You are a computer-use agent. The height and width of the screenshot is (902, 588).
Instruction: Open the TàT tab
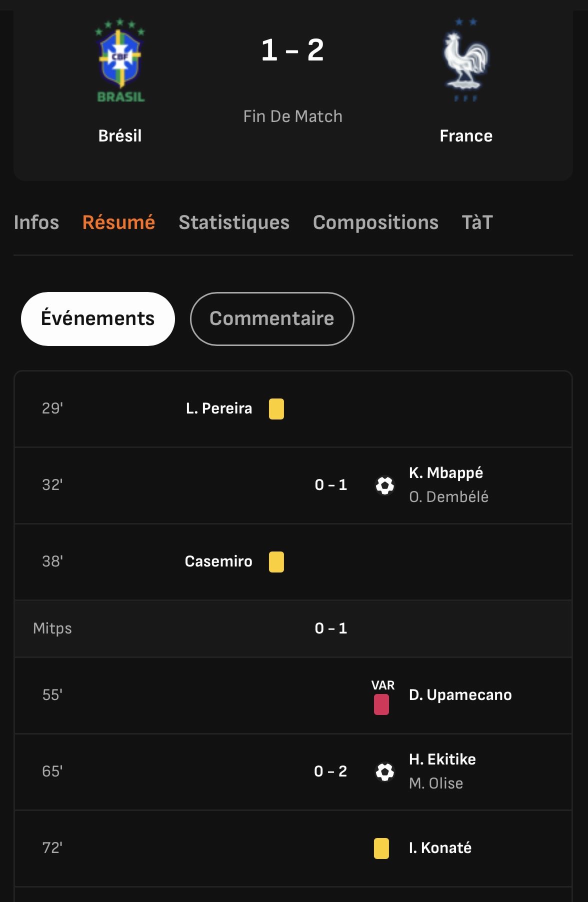point(477,222)
